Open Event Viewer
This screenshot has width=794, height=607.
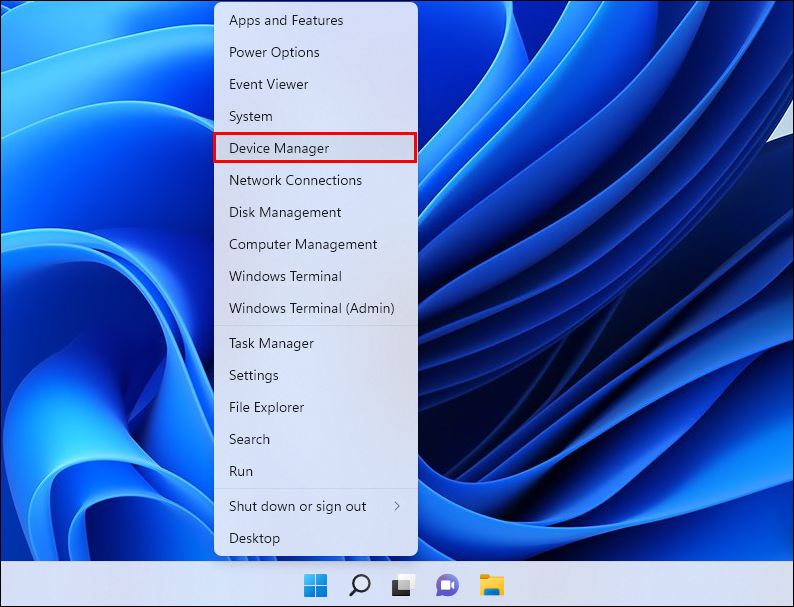coord(315,84)
